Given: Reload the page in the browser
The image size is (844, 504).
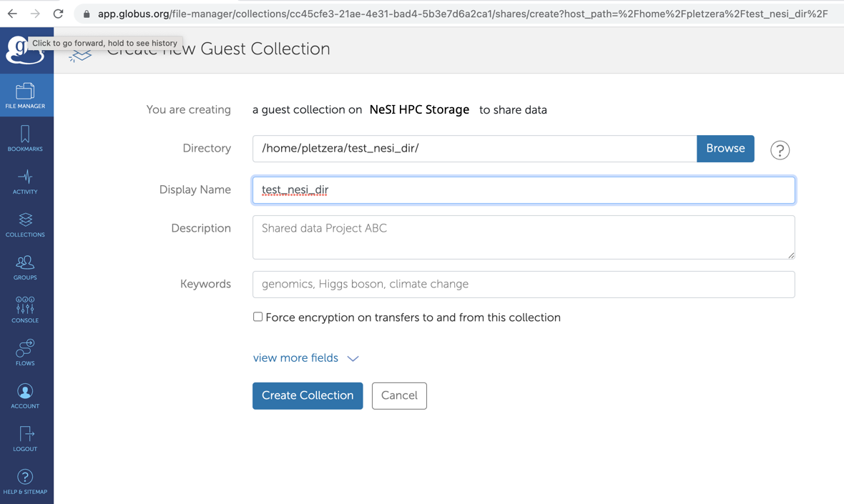Looking at the screenshot, I should point(59,14).
